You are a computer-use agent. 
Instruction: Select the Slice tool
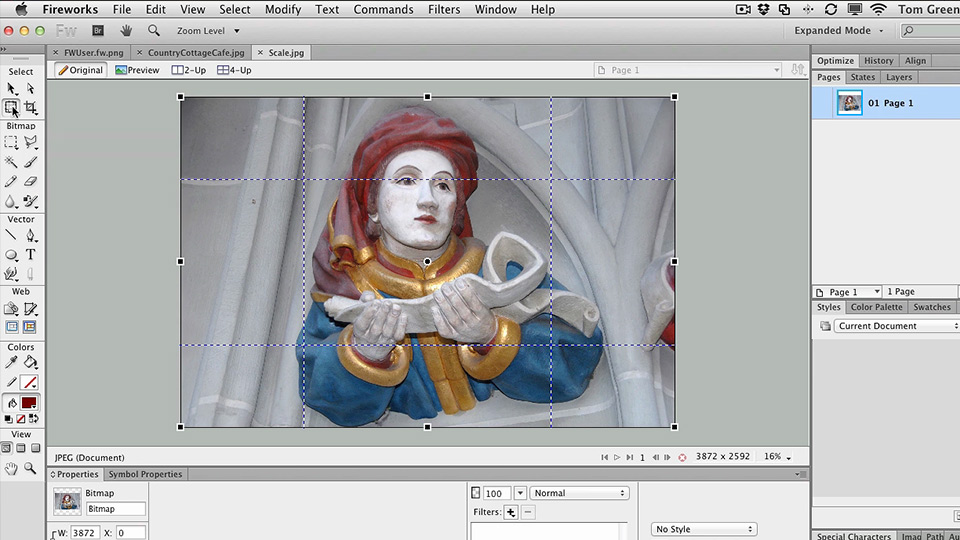pyautogui.click(x=30, y=309)
